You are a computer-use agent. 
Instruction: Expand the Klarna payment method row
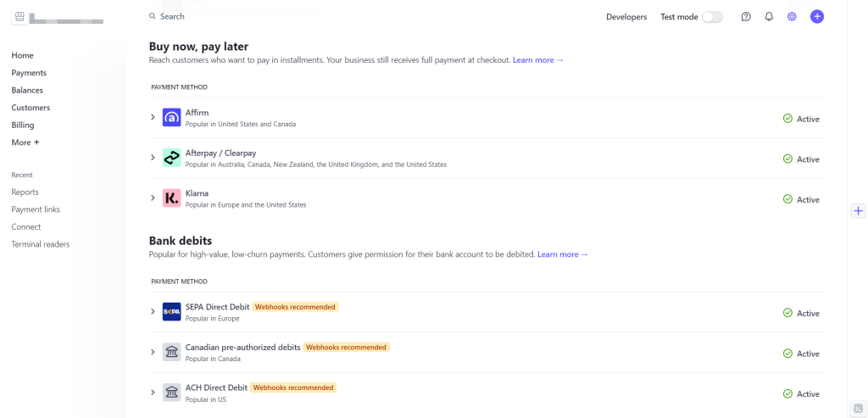[153, 198]
